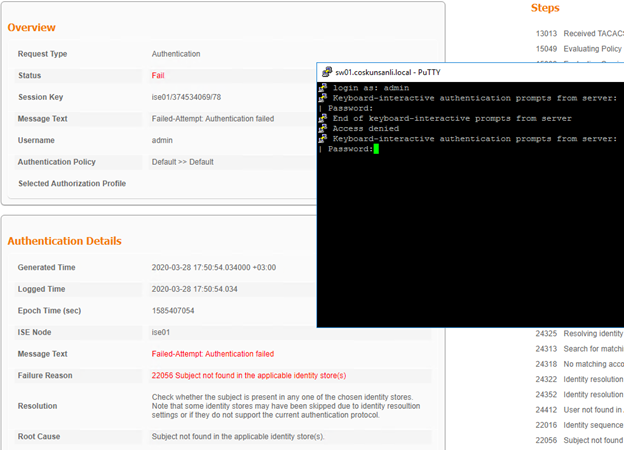The width and height of the screenshot is (624, 450).
Task: Click step 24352 'Identity resolution'
Action: [579, 394]
